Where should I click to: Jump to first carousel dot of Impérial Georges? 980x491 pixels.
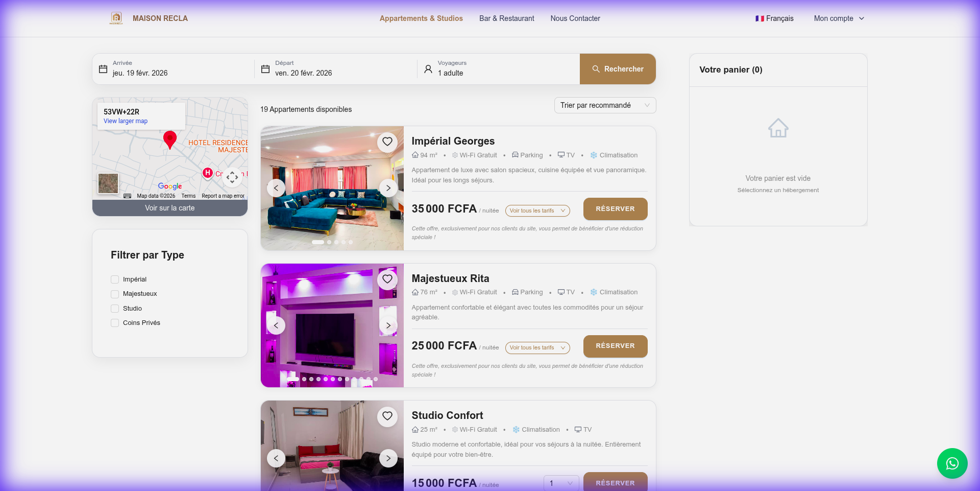click(x=318, y=242)
